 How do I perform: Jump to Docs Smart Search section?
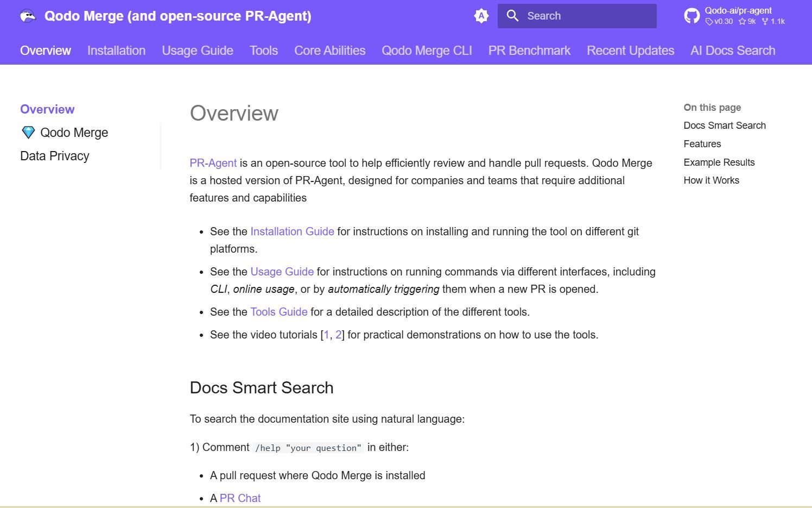pyautogui.click(x=725, y=126)
